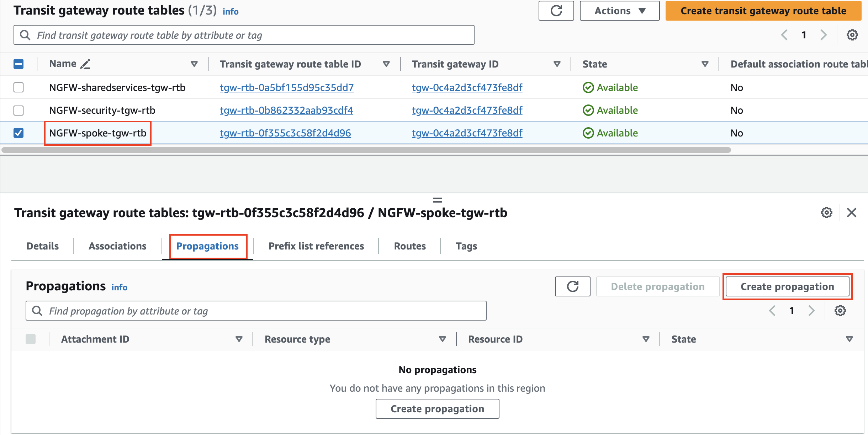
Task: Click the NGFW-sharedservices-tgw-rtb name cell
Action: [117, 87]
